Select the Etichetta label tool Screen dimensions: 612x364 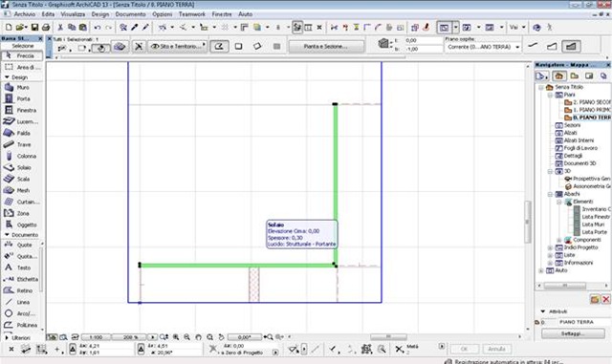[x=20, y=279]
